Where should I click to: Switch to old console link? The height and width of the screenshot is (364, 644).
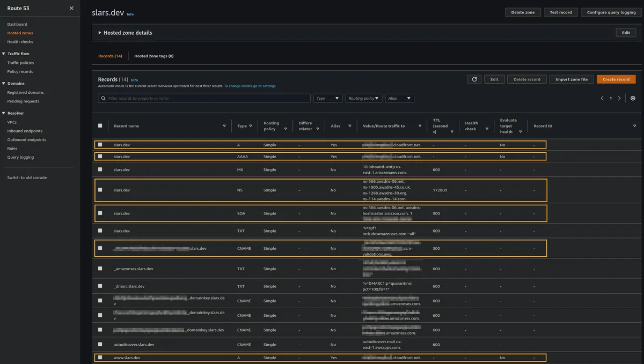point(27,177)
